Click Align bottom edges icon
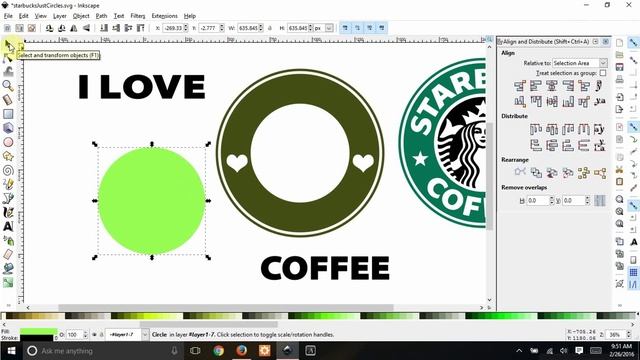Screen dimensions: 640x360 (568, 101)
